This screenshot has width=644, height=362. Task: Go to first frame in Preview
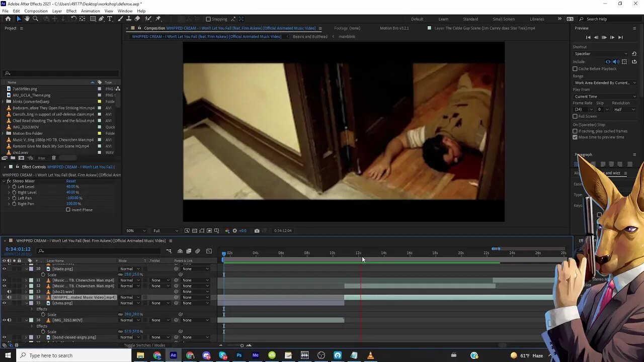point(588,37)
